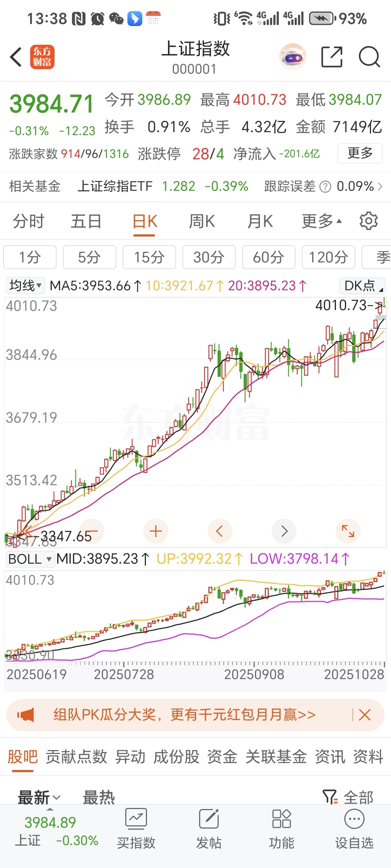391x868 pixels.
Task: Open the 组队PK瓜分大奖 promo banner
Action: [x=184, y=715]
